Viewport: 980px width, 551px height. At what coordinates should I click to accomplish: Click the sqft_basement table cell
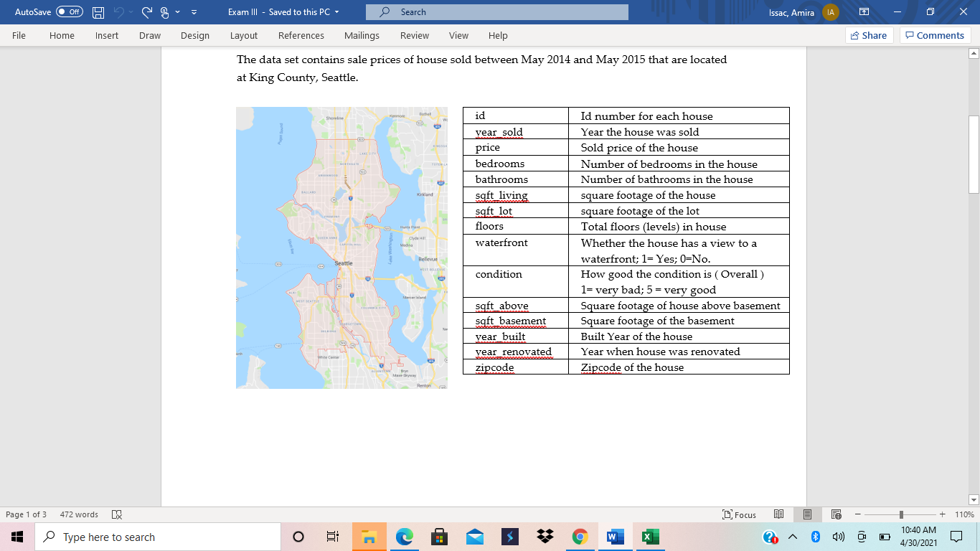click(x=516, y=321)
